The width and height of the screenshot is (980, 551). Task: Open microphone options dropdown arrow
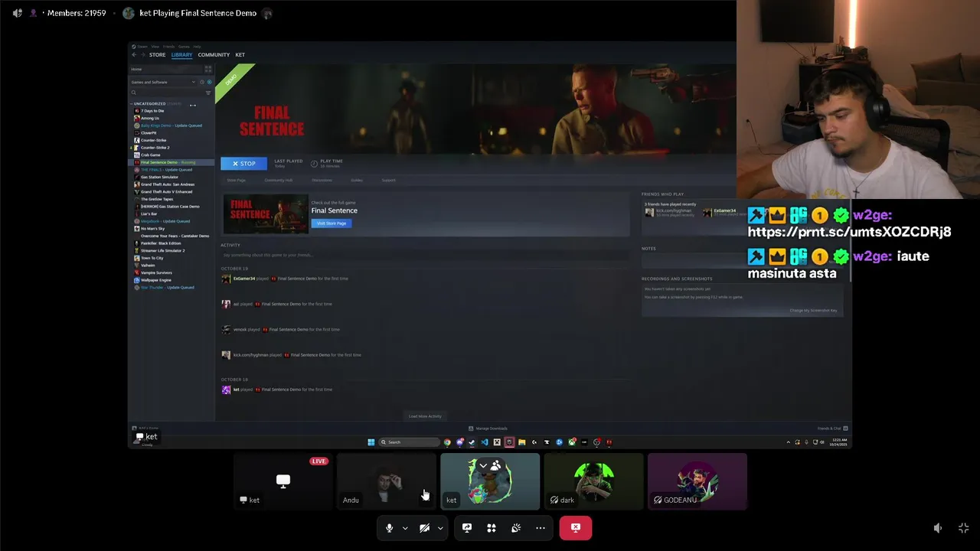click(x=405, y=528)
